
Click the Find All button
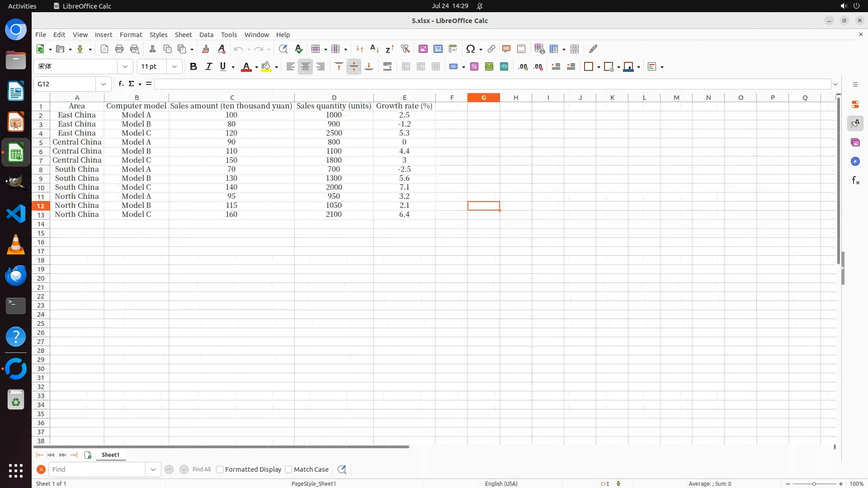pos(201,469)
